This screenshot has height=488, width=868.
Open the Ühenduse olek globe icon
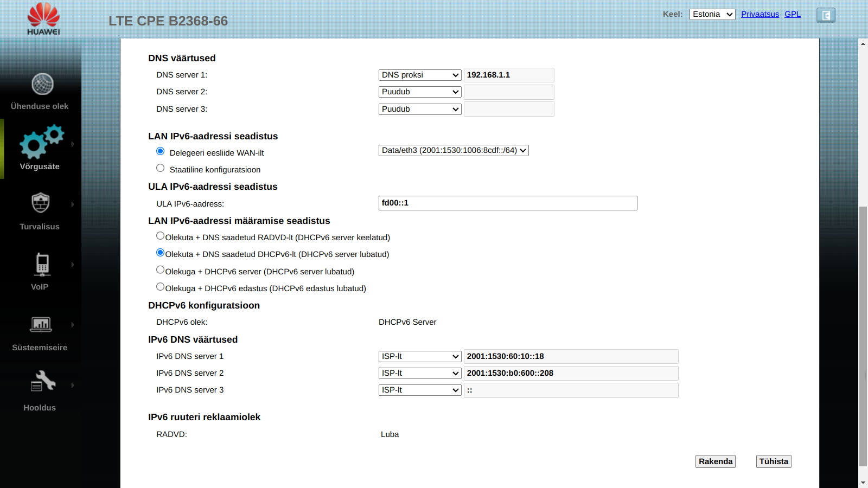(42, 84)
